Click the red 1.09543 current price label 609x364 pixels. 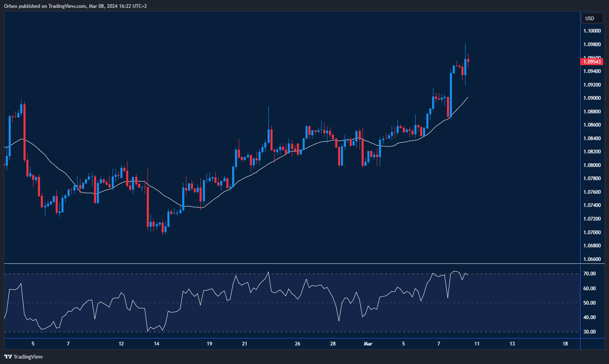[592, 62]
